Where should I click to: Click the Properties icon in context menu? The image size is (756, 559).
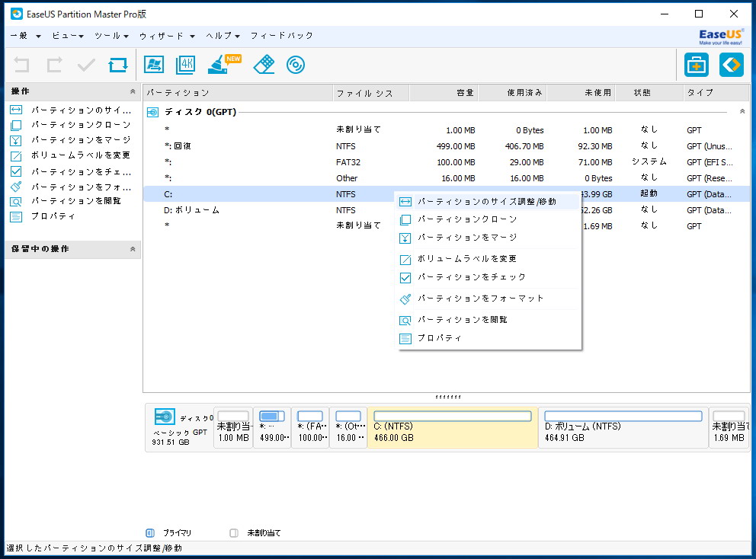coord(405,339)
